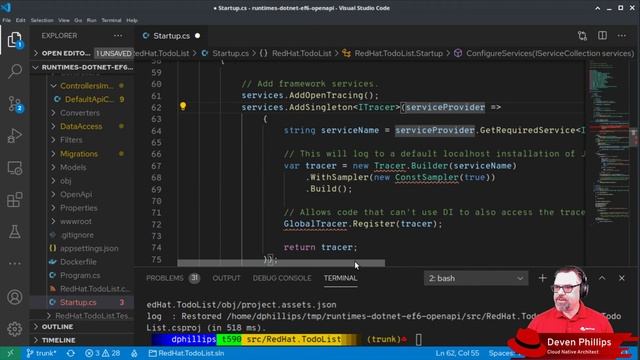
Task: Expand the Outline section
Action: point(82,327)
